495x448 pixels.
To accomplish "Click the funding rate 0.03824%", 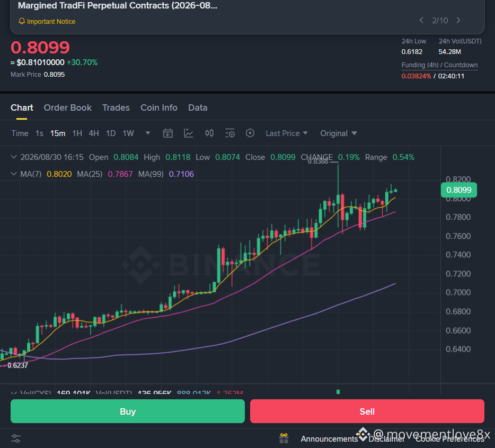I will 416,76.
